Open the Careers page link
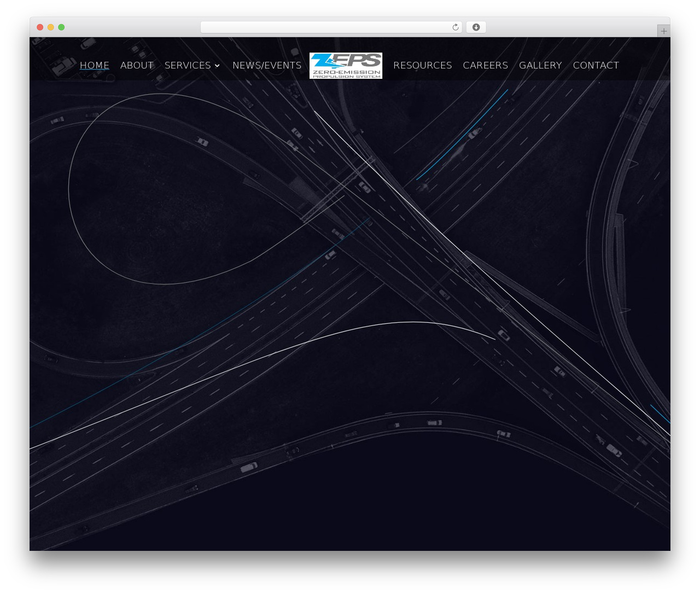700x593 pixels. click(x=486, y=65)
